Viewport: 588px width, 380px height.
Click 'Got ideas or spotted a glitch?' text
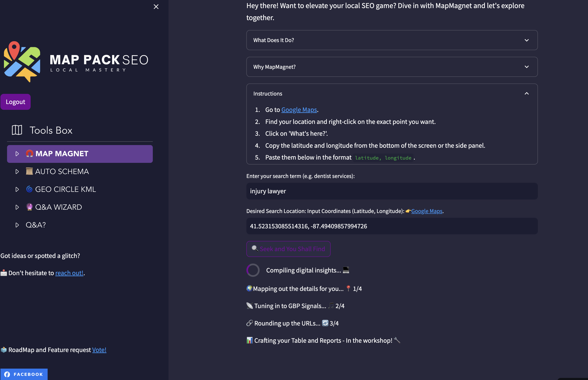(x=40, y=256)
